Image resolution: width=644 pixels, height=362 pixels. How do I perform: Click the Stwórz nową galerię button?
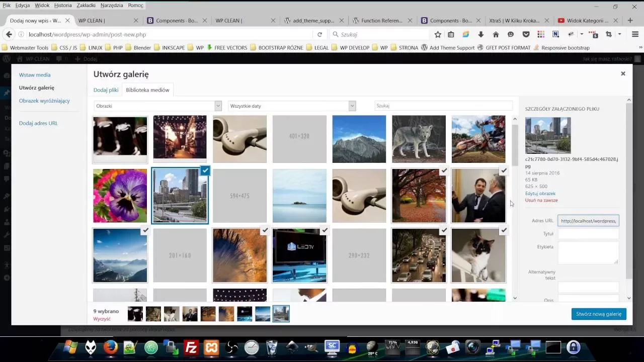[599, 314]
